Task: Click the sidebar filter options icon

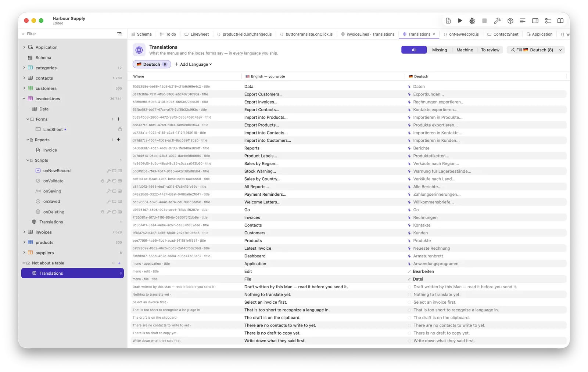Action: click(x=119, y=34)
